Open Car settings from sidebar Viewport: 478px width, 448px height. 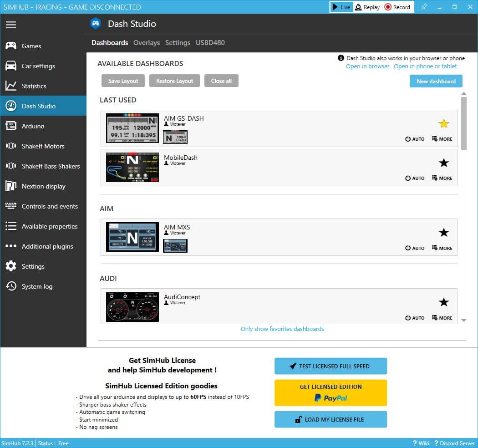pos(38,66)
